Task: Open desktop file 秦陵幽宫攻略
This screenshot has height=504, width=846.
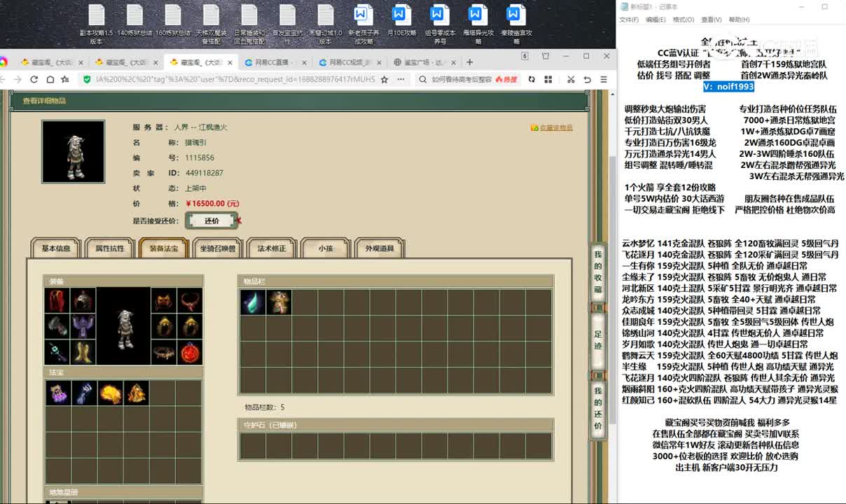Action: pos(516,24)
